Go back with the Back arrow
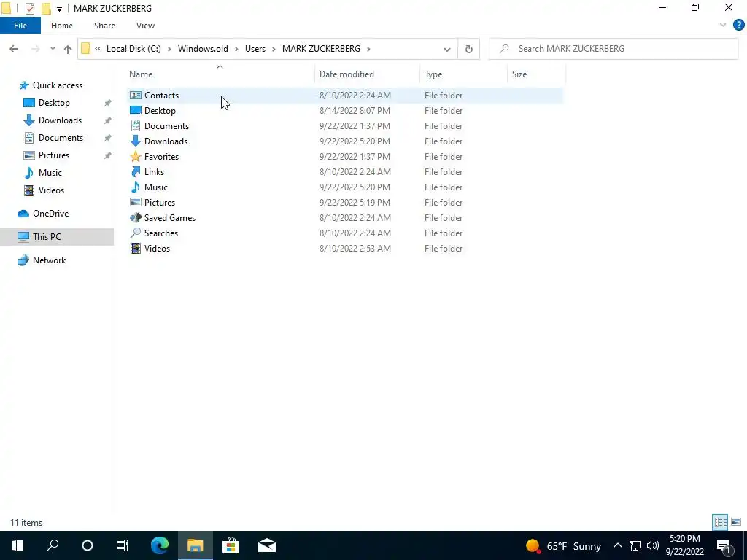The height and width of the screenshot is (560, 747). [x=14, y=49]
